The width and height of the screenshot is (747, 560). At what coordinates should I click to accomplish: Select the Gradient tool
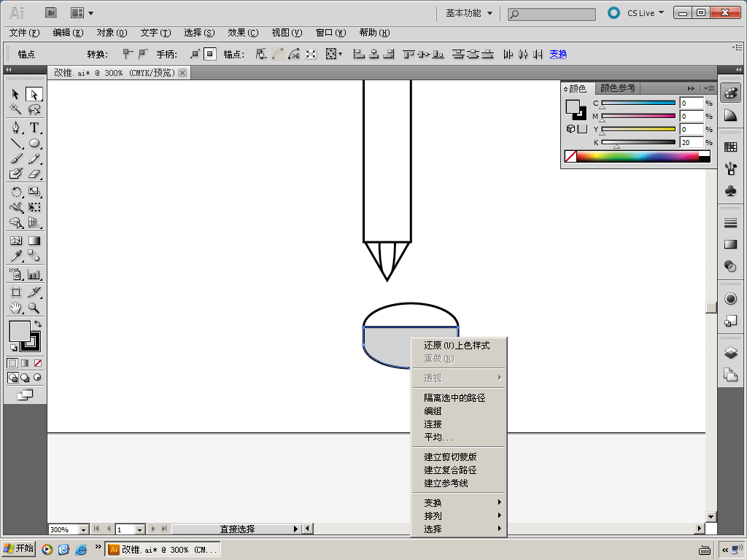(34, 241)
